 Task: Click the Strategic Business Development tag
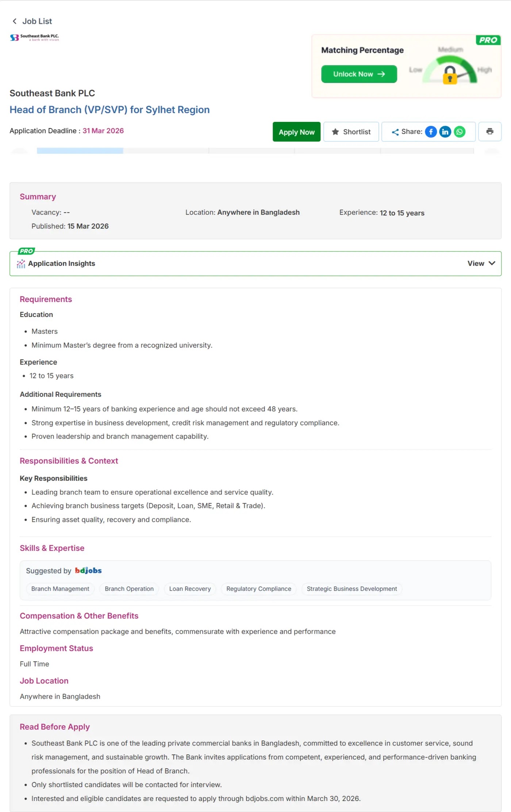[x=352, y=589]
